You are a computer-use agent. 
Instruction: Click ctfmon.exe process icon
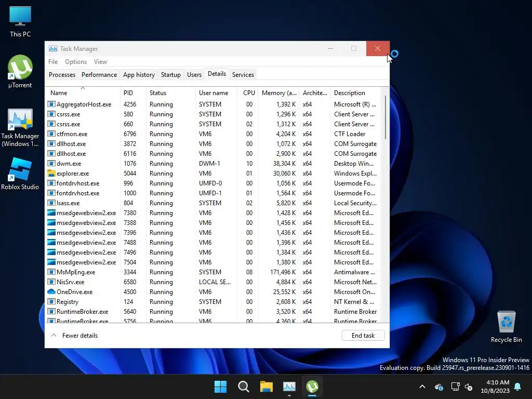(x=51, y=134)
